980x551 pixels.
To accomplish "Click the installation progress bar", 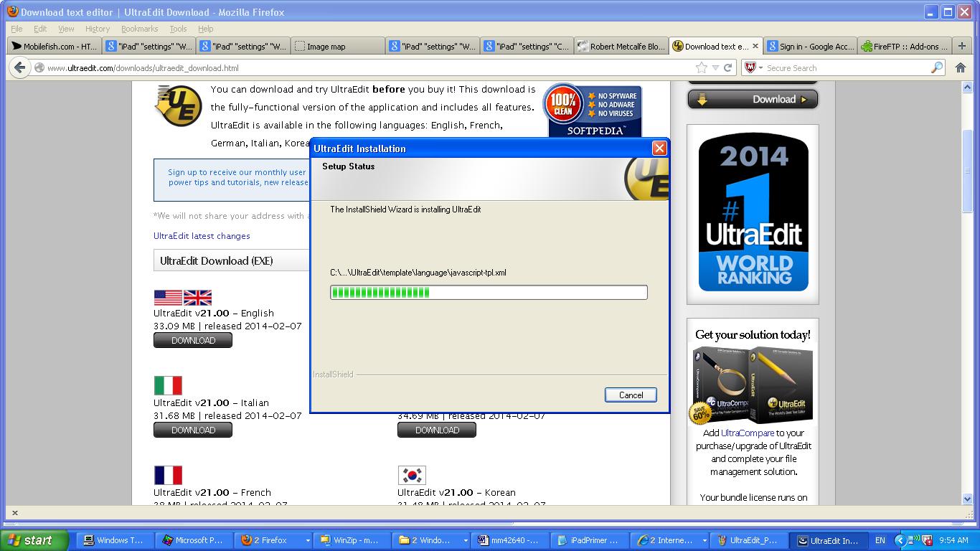I will pyautogui.click(x=489, y=292).
